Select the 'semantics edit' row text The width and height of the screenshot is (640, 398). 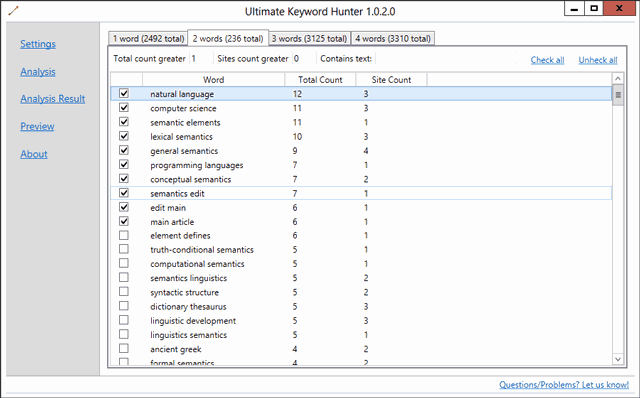tap(177, 193)
